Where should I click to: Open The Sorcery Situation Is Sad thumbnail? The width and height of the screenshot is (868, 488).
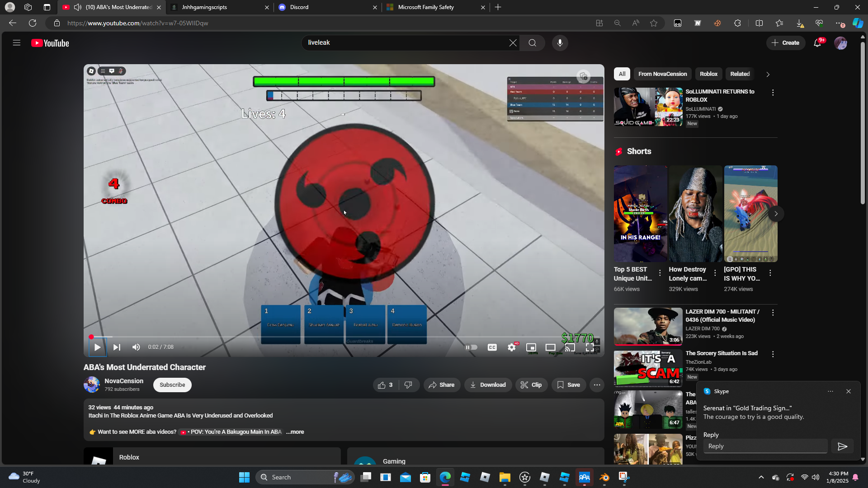click(x=648, y=369)
